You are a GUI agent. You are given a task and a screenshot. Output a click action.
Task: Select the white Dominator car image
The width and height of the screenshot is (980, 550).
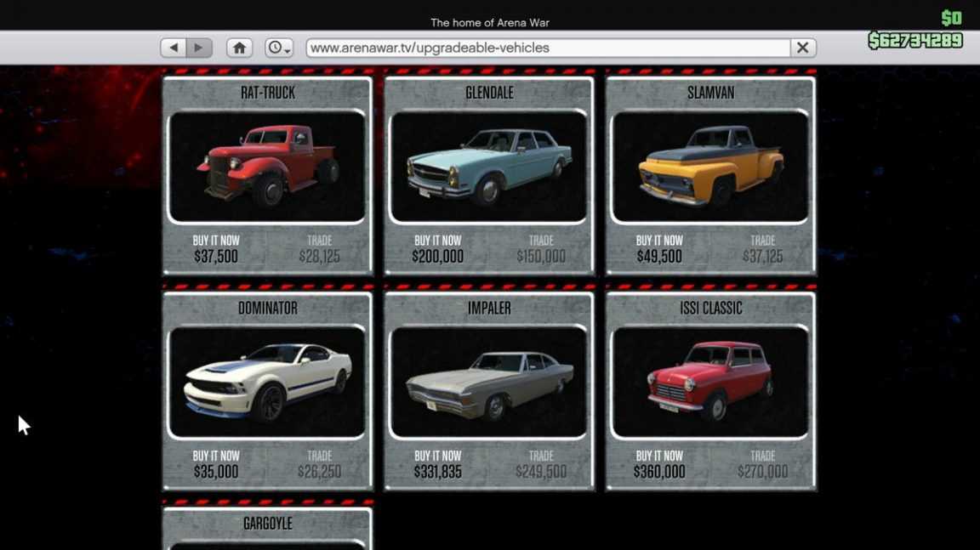coord(267,383)
